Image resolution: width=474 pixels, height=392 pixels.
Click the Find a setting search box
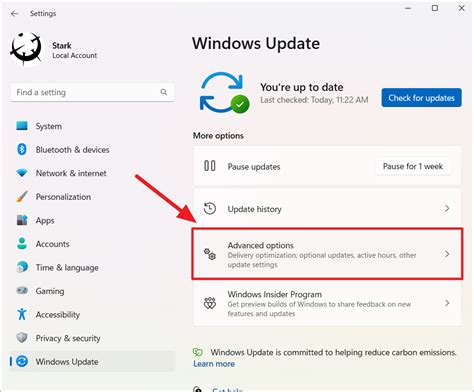92,92
